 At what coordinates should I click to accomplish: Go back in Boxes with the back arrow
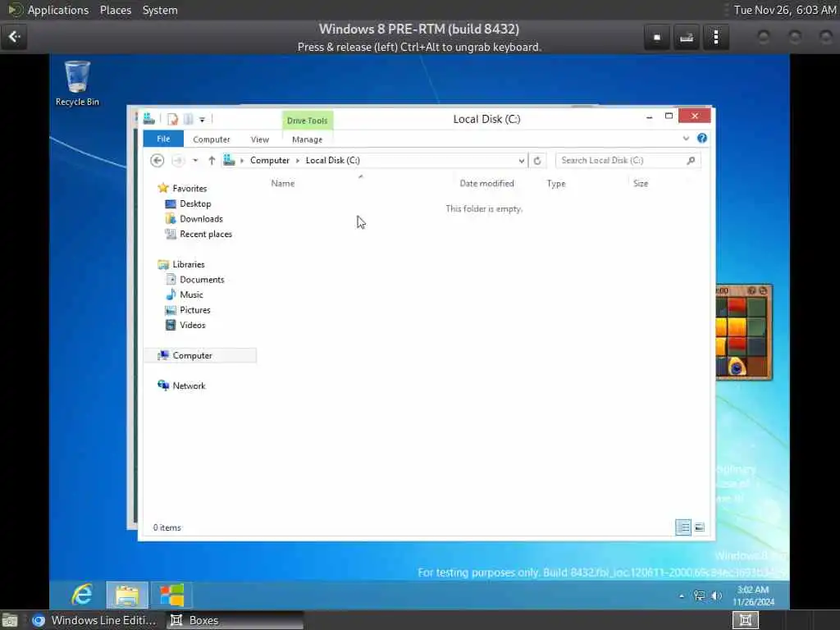[14, 36]
